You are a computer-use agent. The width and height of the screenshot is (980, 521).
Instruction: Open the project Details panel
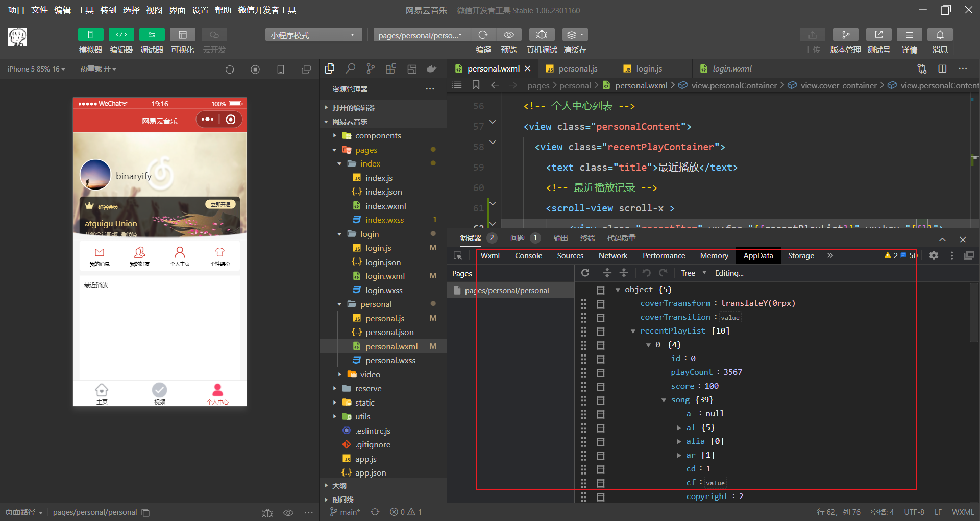click(909, 35)
